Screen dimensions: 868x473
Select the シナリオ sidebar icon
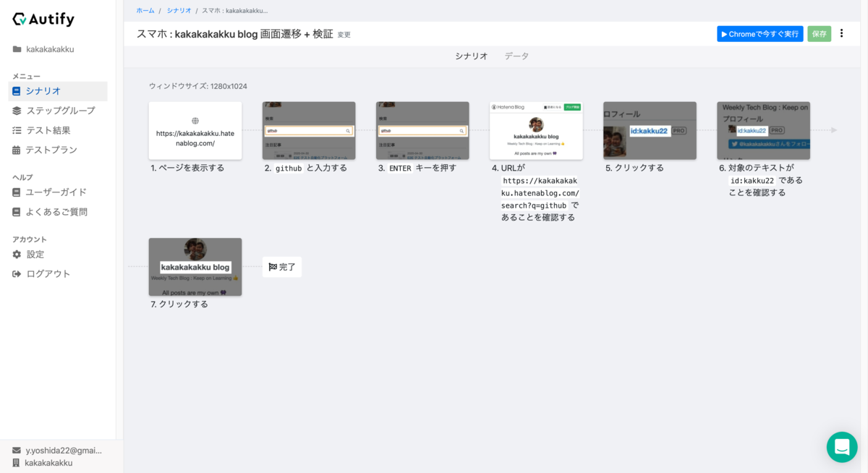click(x=17, y=90)
